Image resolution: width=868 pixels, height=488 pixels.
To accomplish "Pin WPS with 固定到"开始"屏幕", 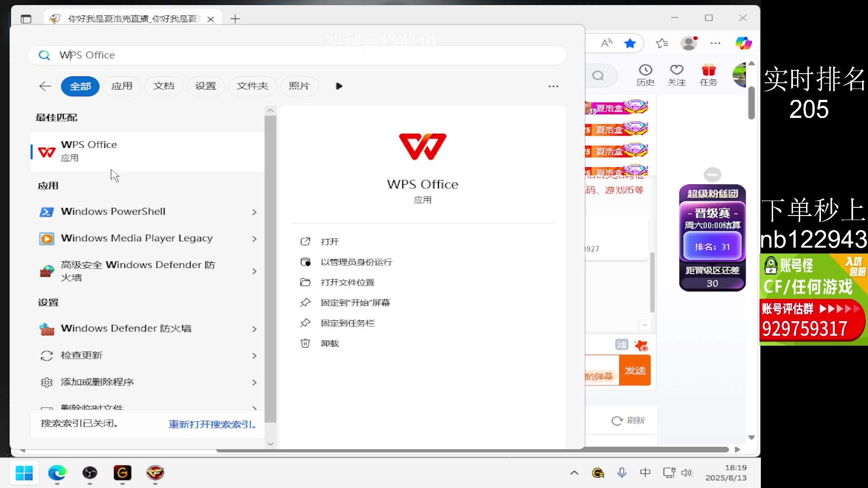I will click(x=355, y=303).
